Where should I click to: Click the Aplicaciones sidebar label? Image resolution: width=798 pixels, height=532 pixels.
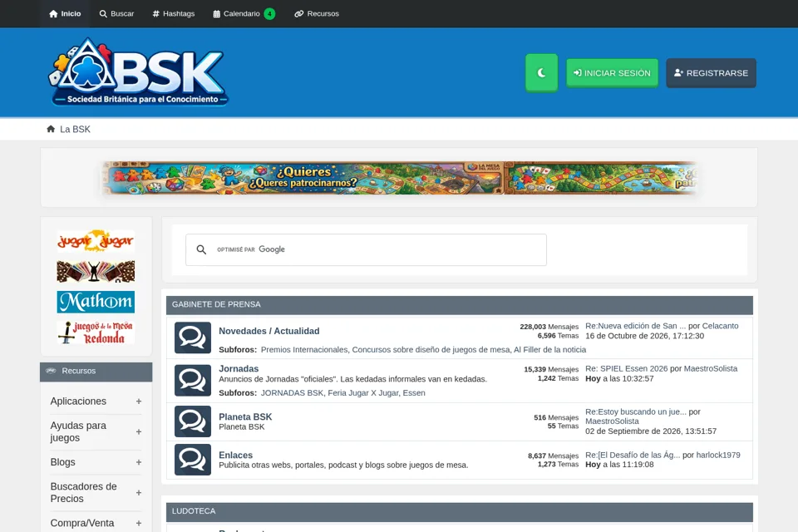(78, 401)
